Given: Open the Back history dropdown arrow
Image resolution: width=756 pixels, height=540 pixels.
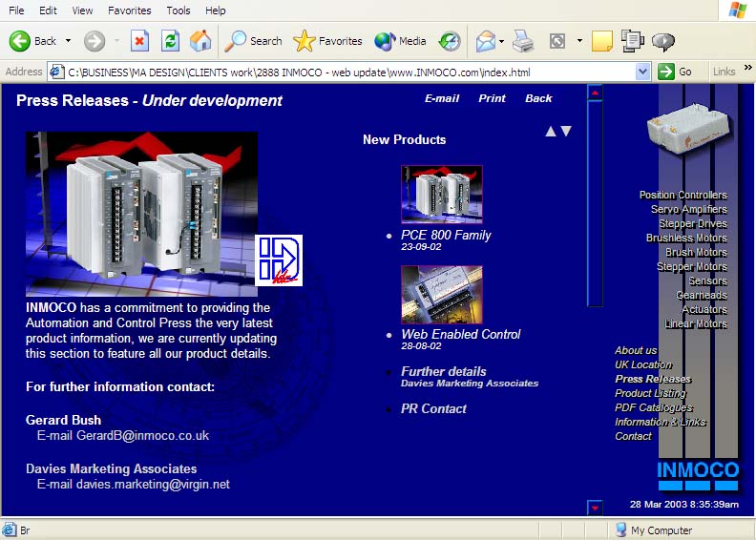Looking at the screenshot, I should (68, 41).
